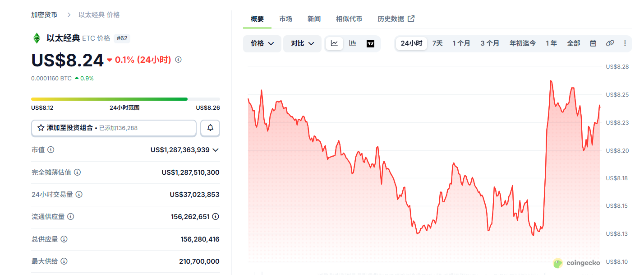This screenshot has width=644, height=275.
Task: Switch to line chart view icon
Action: pos(335,43)
